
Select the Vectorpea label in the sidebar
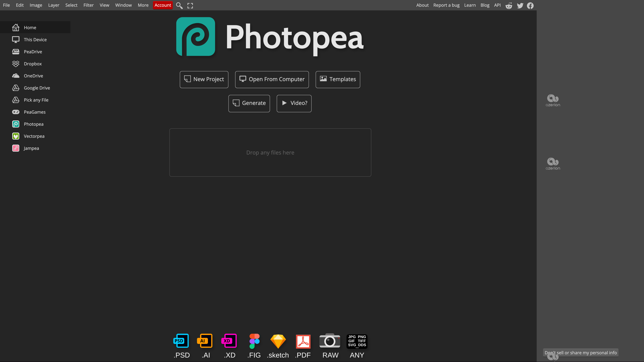34,136
